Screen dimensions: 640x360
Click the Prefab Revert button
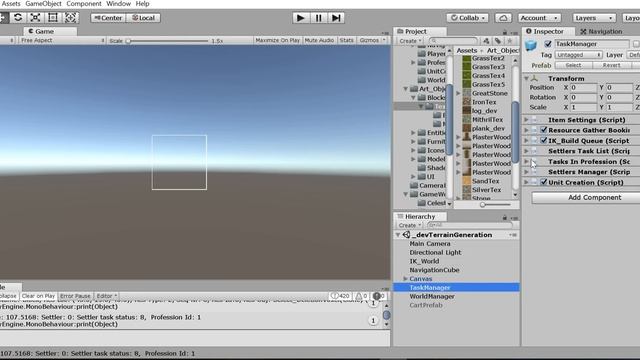point(611,65)
